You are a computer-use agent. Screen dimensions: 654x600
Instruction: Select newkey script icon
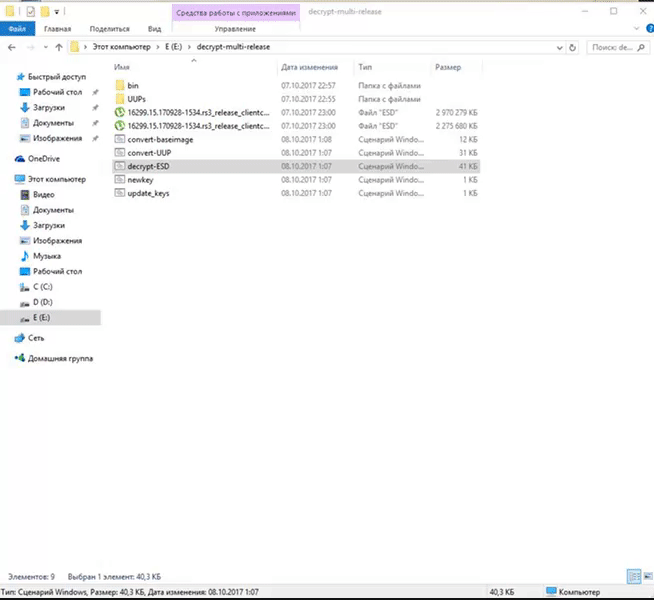[120, 180]
